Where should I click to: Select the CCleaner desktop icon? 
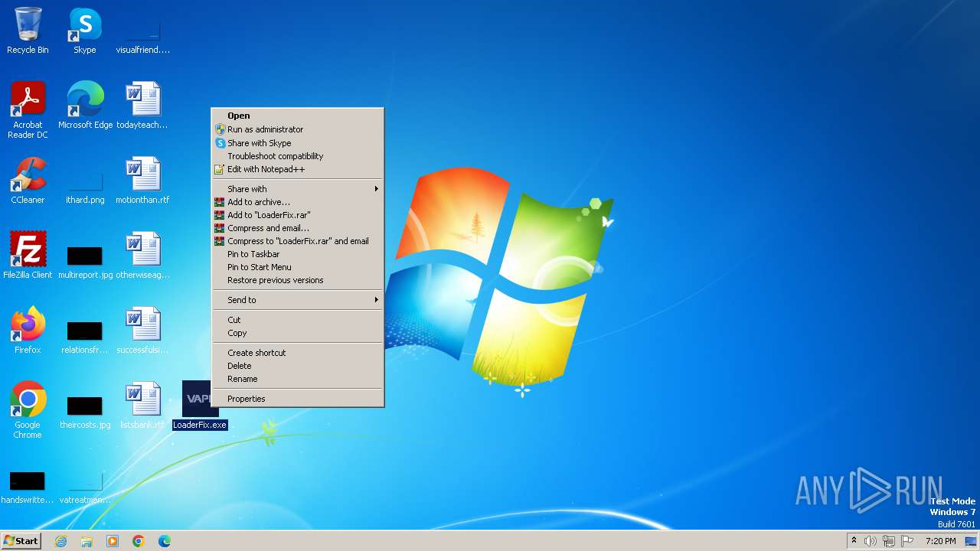pos(28,181)
